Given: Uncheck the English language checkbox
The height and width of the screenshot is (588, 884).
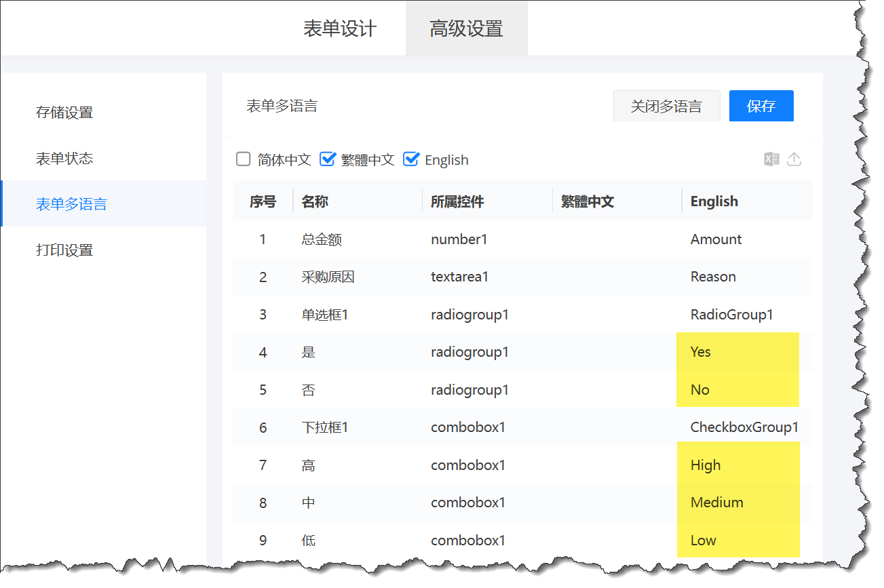Looking at the screenshot, I should [x=411, y=159].
